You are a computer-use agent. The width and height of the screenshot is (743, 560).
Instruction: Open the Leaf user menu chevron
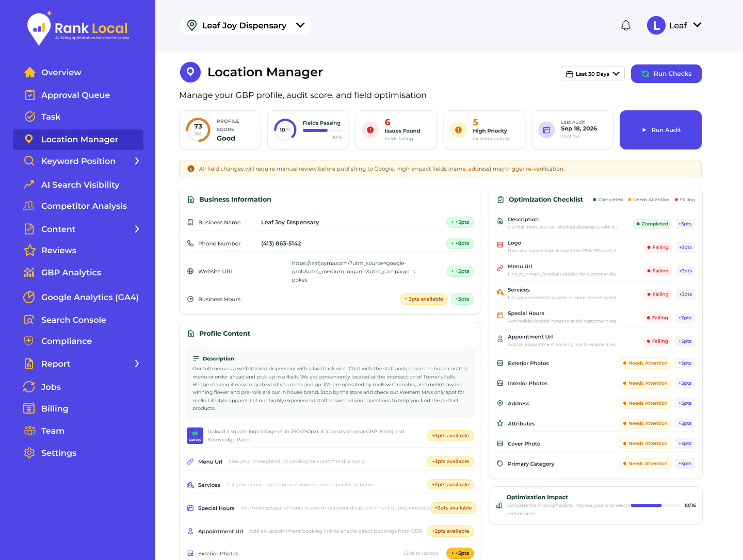[697, 25]
